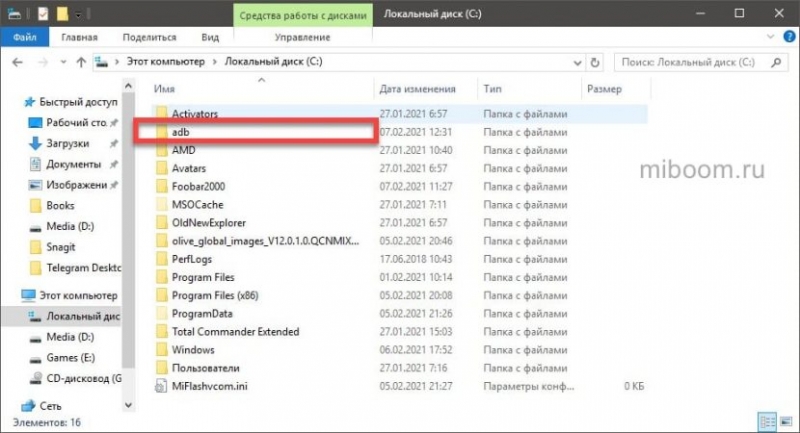This screenshot has height=433, width=800.
Task: Click the Файл ribbon tab
Action: (x=24, y=37)
